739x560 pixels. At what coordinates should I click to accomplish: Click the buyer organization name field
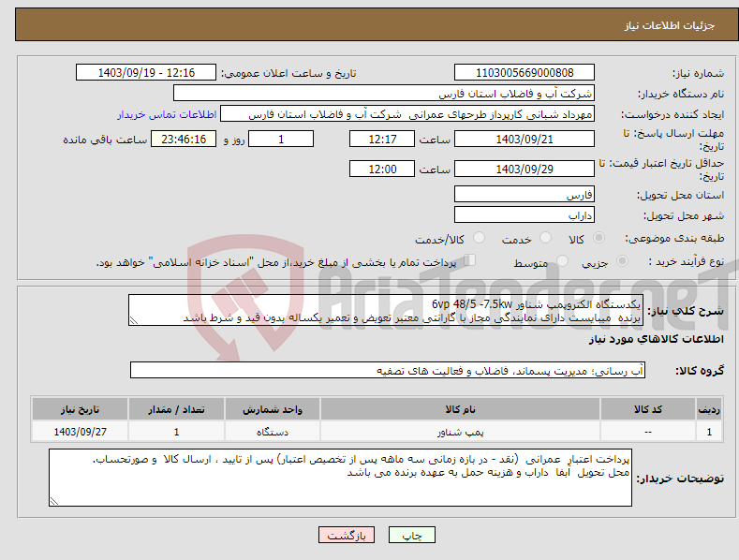pos(384,93)
